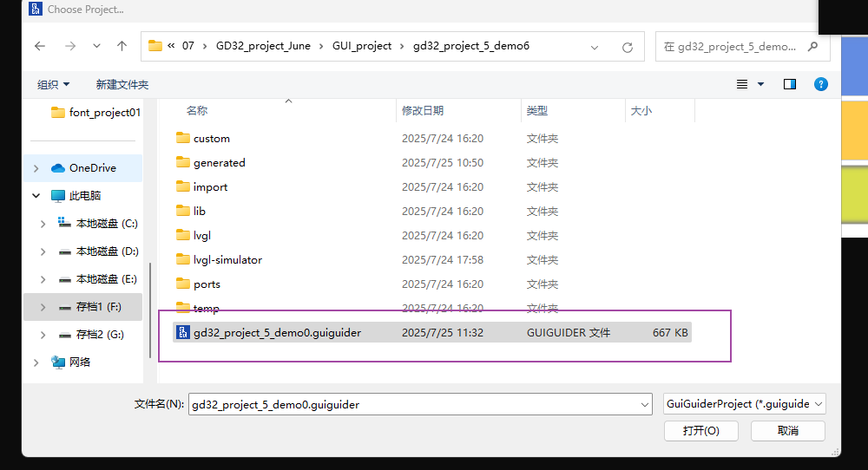Open view options dropdown arrow
868x470 pixels.
pyautogui.click(x=760, y=84)
